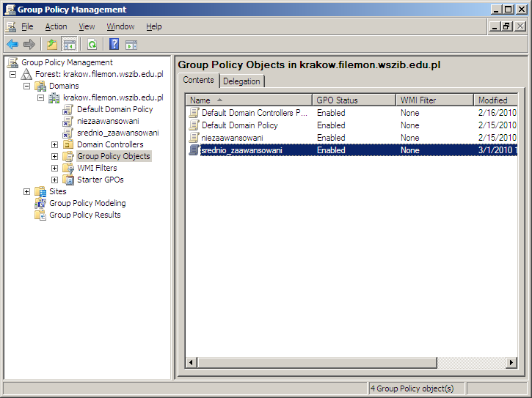532x398 pixels.
Task: Expand the WMI Filters node
Action: (x=54, y=168)
